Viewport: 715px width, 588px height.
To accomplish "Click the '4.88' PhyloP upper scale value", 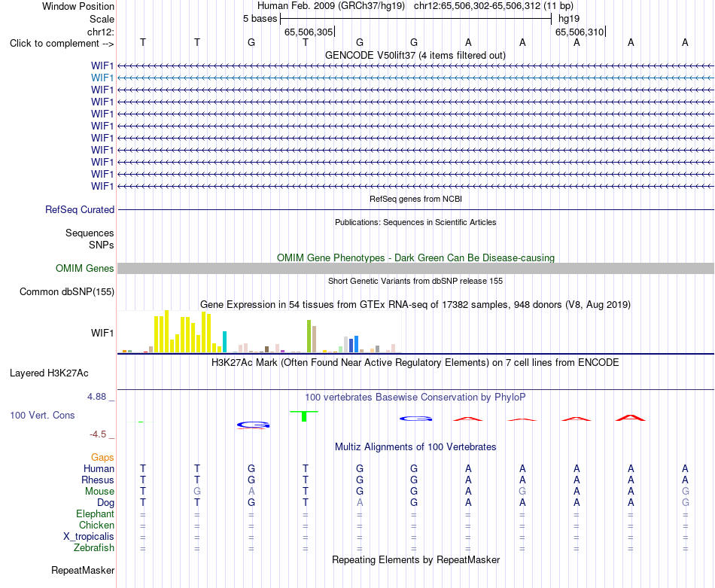I will [96, 397].
